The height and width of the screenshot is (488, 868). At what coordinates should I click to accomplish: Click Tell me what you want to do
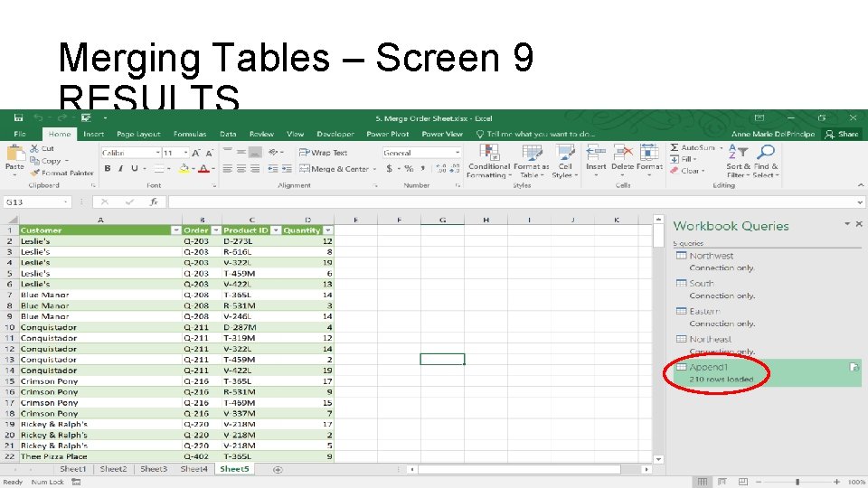point(536,134)
